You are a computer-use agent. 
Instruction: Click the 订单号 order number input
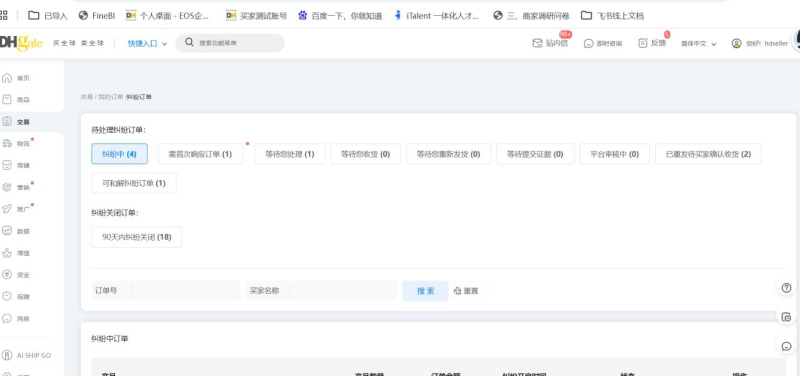(186, 291)
